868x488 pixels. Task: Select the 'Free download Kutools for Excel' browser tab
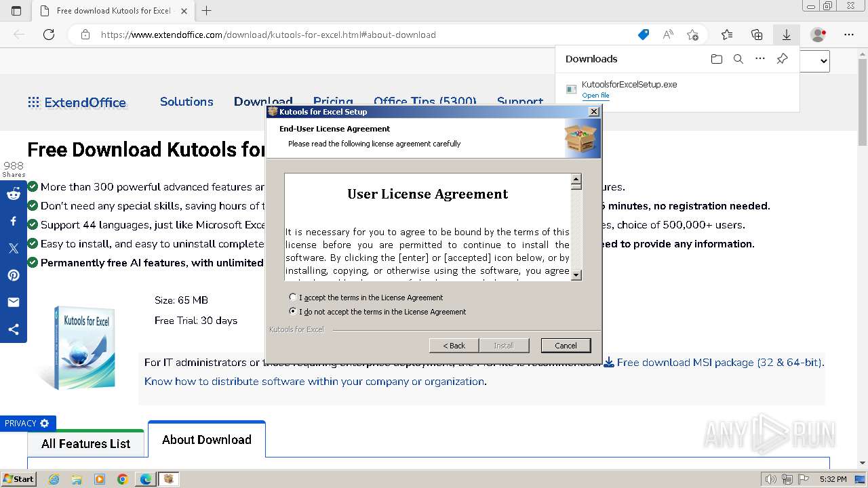point(113,11)
